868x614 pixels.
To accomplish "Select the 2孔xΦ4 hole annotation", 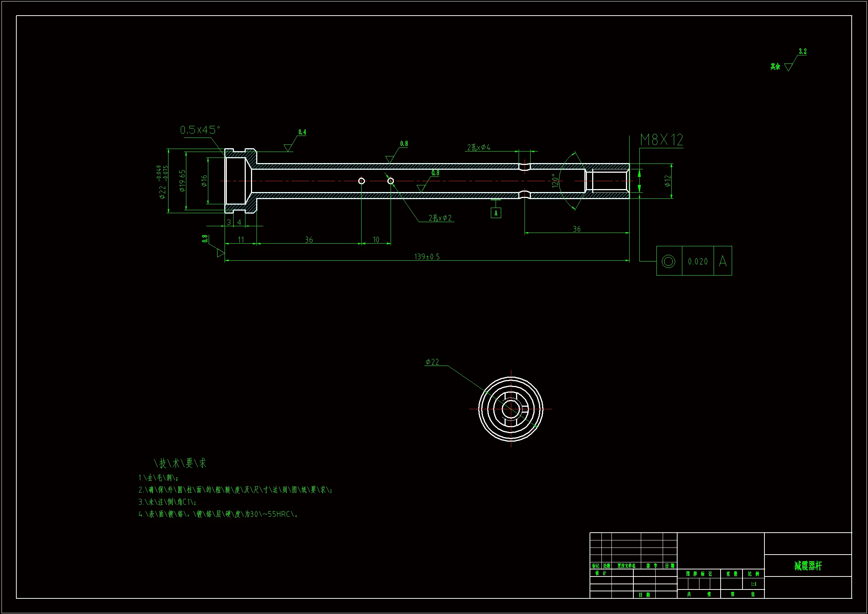I will 479,147.
